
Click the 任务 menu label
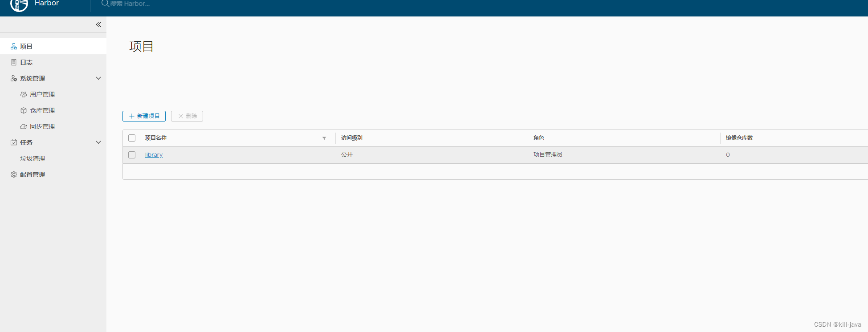coord(26,142)
